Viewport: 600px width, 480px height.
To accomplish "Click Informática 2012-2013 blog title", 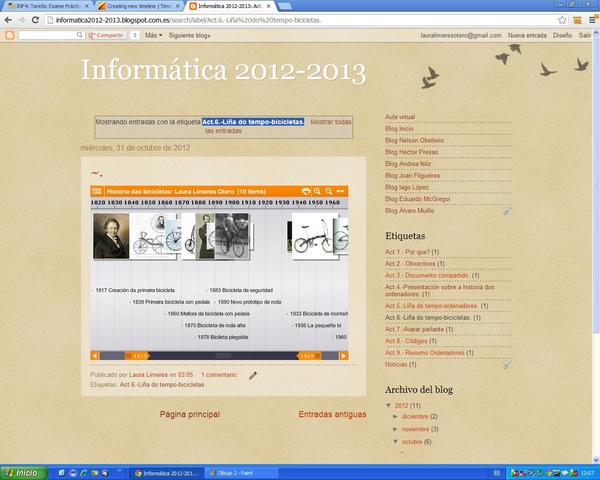I will pos(223,70).
